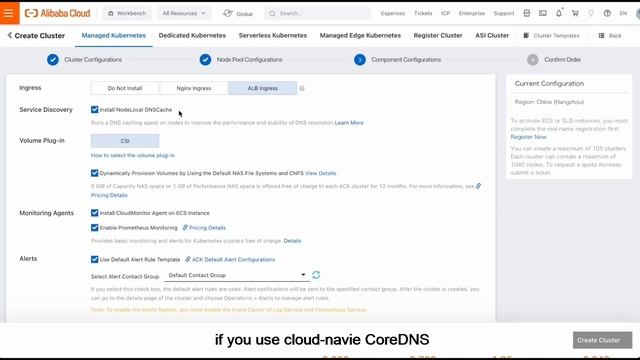Click the Region: China (Hangzhou) text
The width and height of the screenshot is (640, 360).
[549, 102]
